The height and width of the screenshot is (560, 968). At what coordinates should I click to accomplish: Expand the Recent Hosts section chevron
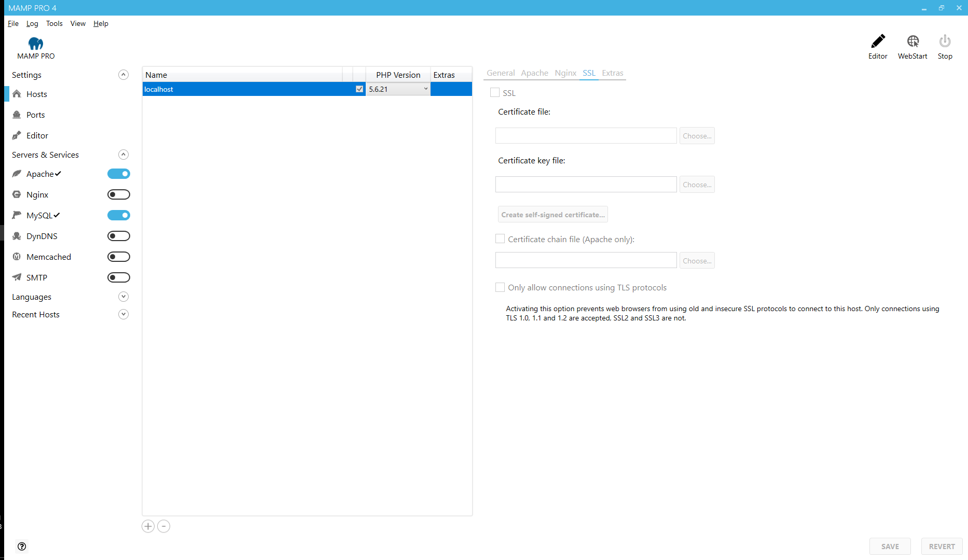[x=123, y=314]
